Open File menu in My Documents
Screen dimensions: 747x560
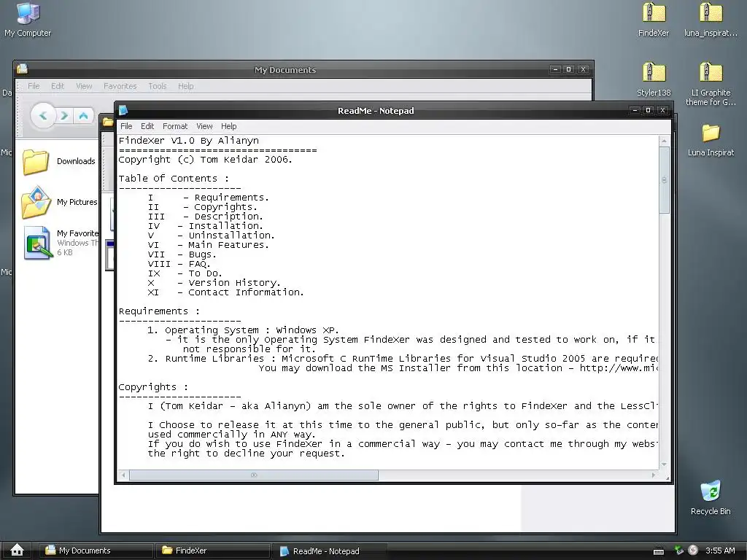tap(34, 86)
